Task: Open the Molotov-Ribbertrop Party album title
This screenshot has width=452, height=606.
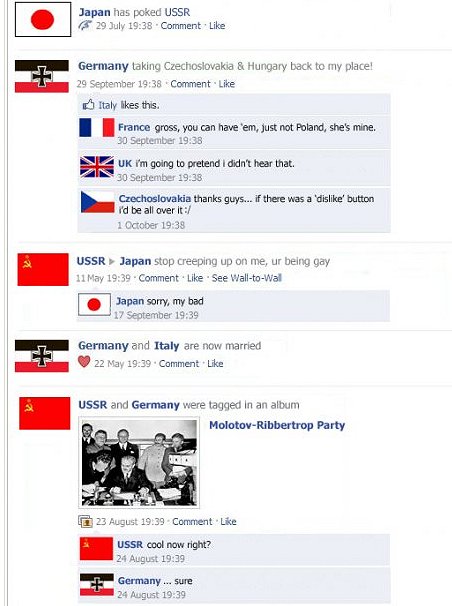Action: (x=277, y=425)
